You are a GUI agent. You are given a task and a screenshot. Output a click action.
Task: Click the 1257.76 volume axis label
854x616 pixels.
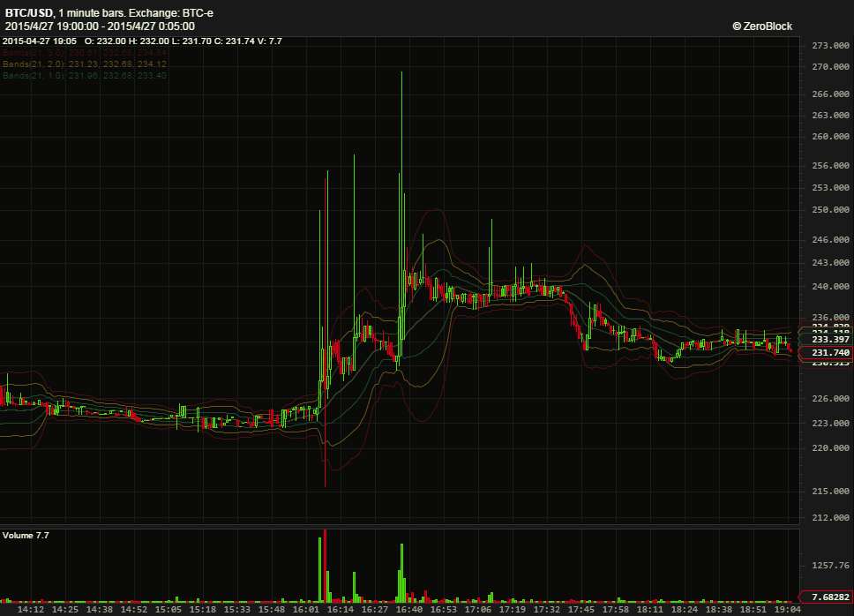(x=830, y=566)
